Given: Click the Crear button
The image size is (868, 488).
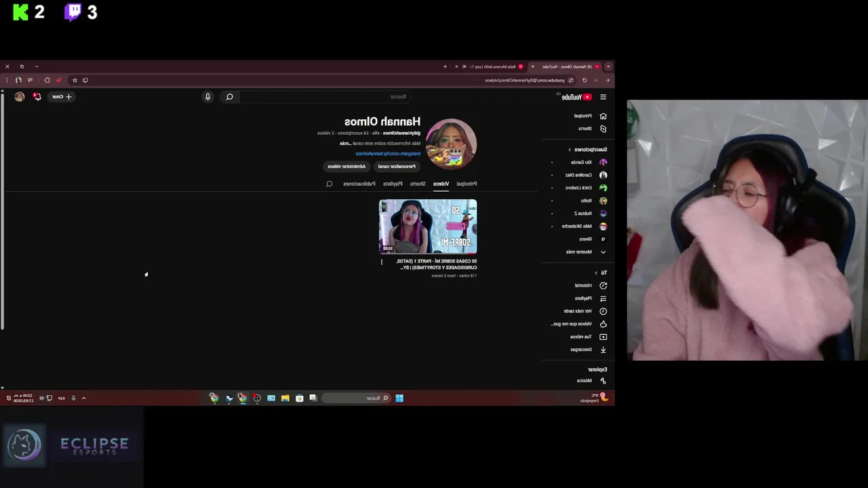Looking at the screenshot, I should (61, 97).
